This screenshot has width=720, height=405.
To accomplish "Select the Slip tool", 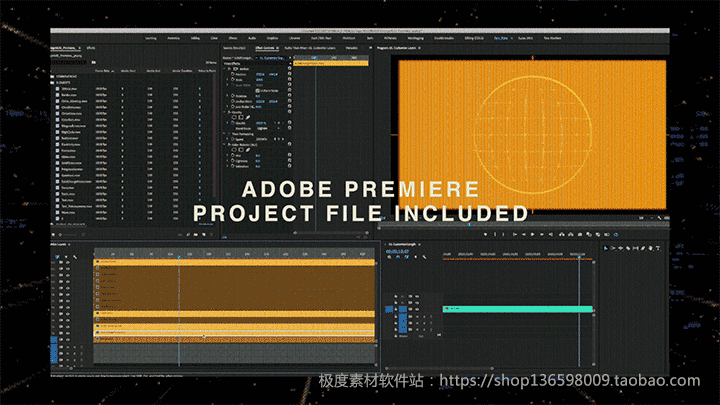I will click(x=636, y=248).
